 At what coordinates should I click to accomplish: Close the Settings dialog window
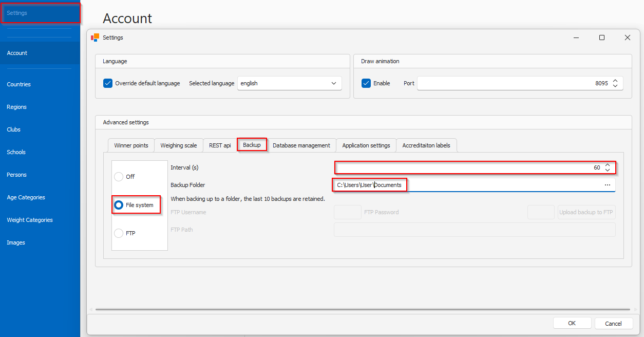point(627,38)
